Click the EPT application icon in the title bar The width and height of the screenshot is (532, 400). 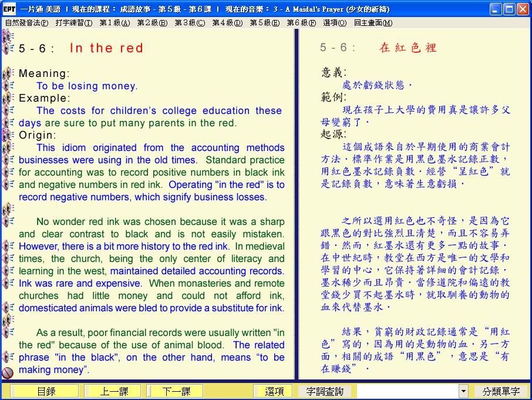9,9
